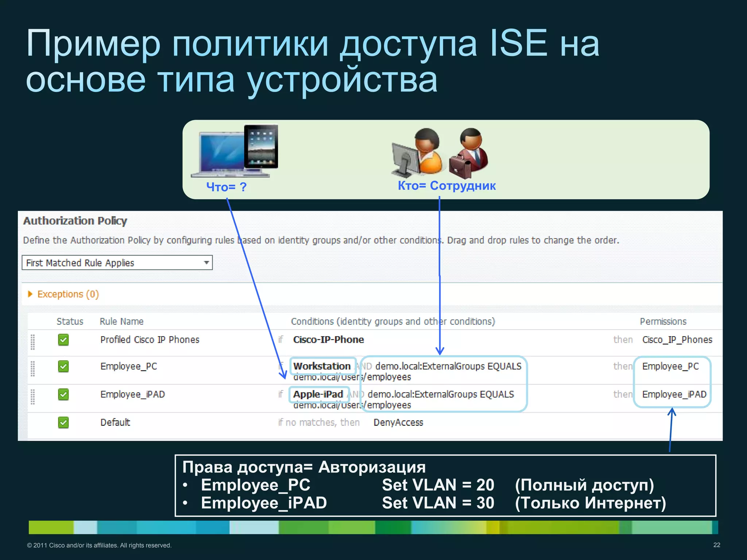Click the Workstation identity group condition
This screenshot has width=747, height=560.
(x=322, y=366)
